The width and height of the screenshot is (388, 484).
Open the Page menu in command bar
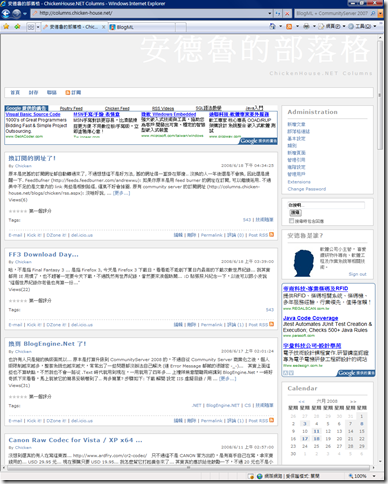click(332, 26)
